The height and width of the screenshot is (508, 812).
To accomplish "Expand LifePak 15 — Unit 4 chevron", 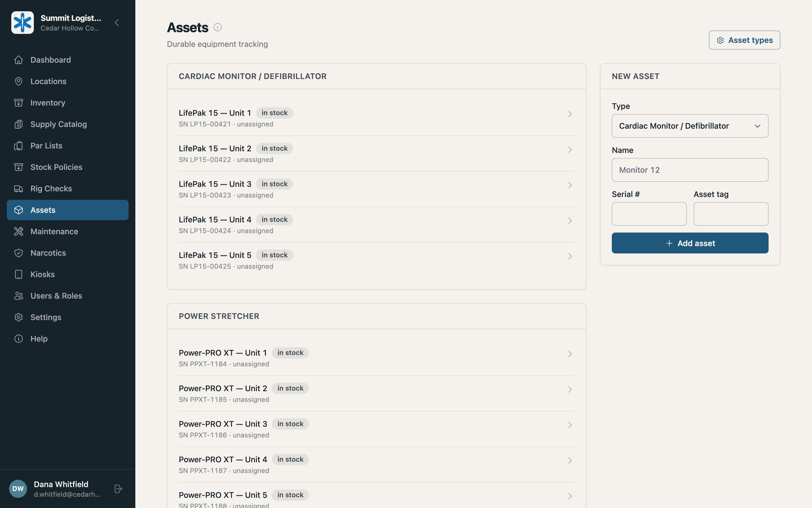I will pyautogui.click(x=570, y=221).
